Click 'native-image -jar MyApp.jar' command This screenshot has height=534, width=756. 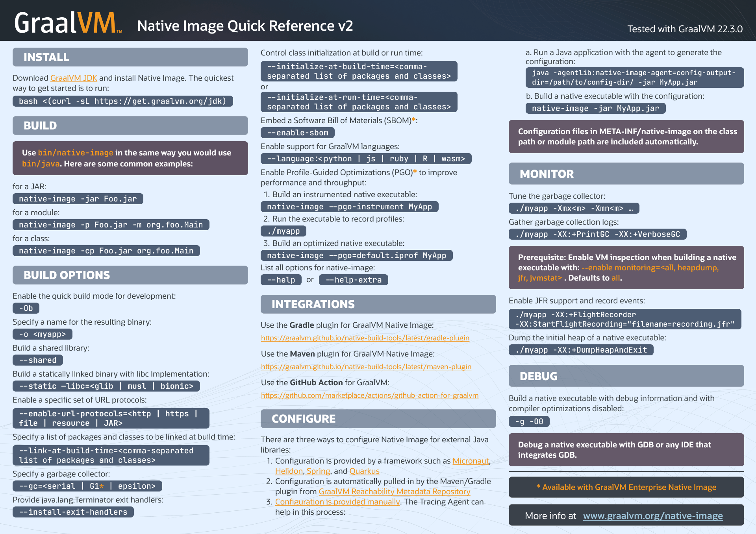pos(596,108)
